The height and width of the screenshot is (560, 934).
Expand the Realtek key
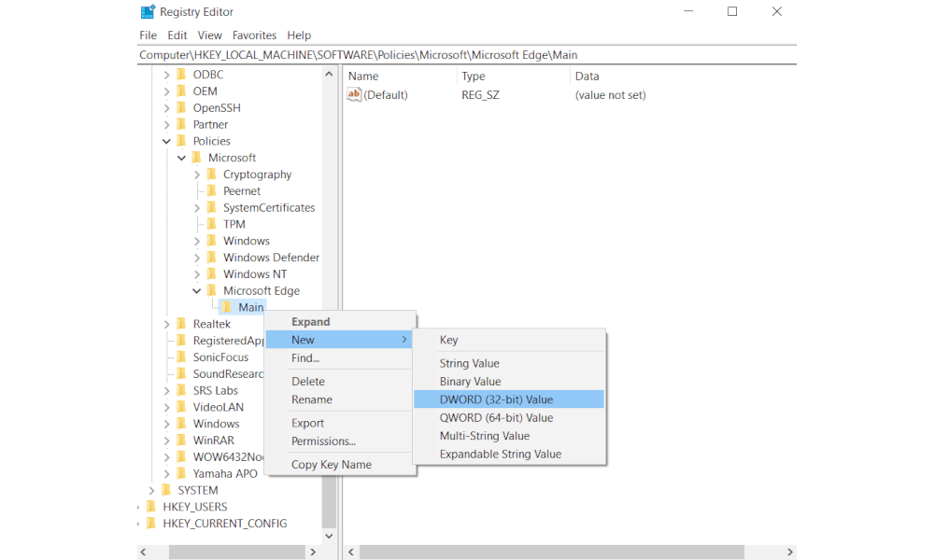tap(167, 325)
